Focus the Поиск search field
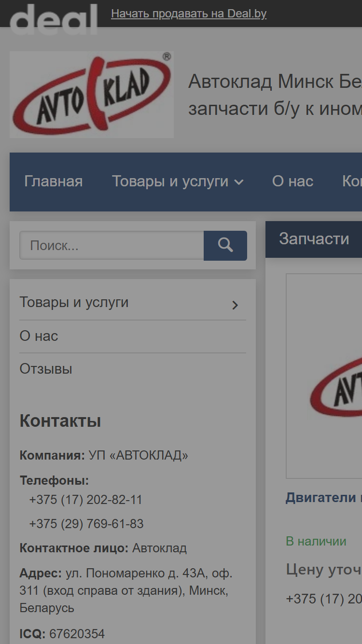This screenshot has height=644, width=362. click(x=111, y=245)
